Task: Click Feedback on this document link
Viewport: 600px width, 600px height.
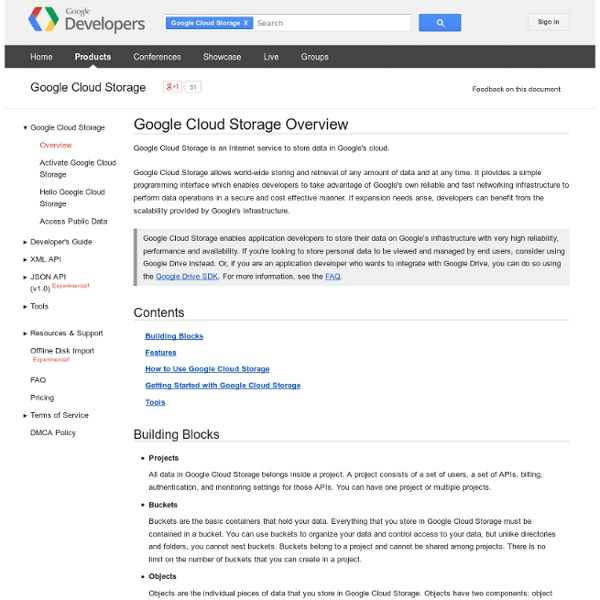Action: (516, 89)
